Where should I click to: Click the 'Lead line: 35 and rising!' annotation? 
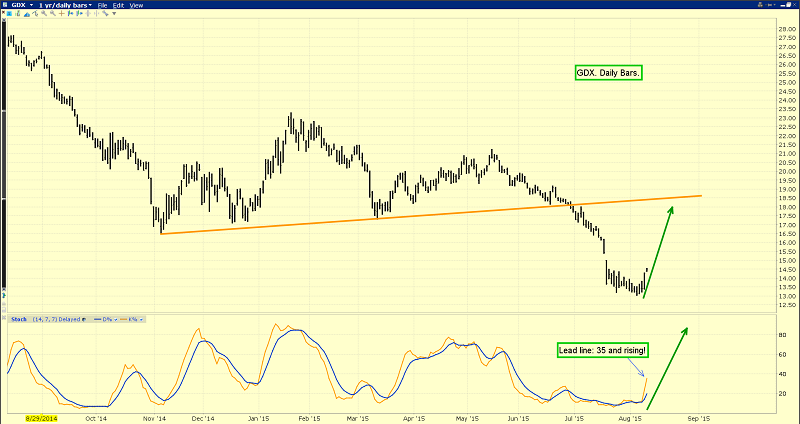602,349
